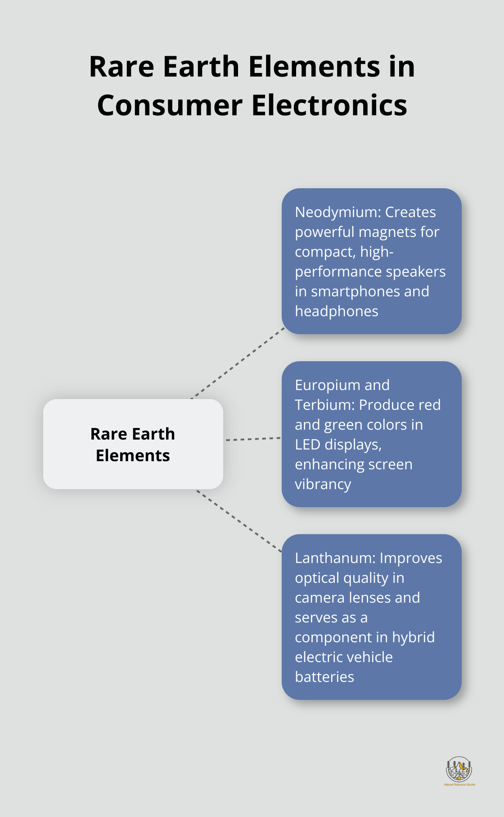Click 'LED displays,' text in the middle box
Image resolution: width=504 pixels, height=817 pixels.
coord(338,445)
